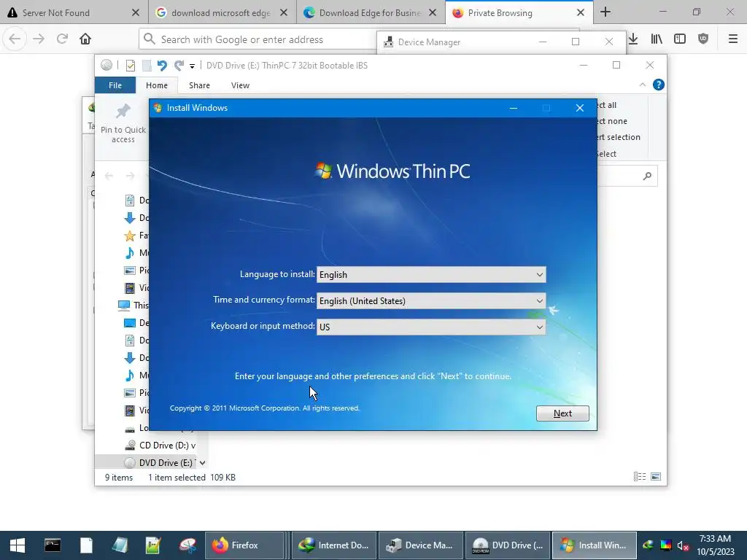The image size is (747, 560).
Task: Toggle Firefox sidebar icon
Action: point(680,39)
